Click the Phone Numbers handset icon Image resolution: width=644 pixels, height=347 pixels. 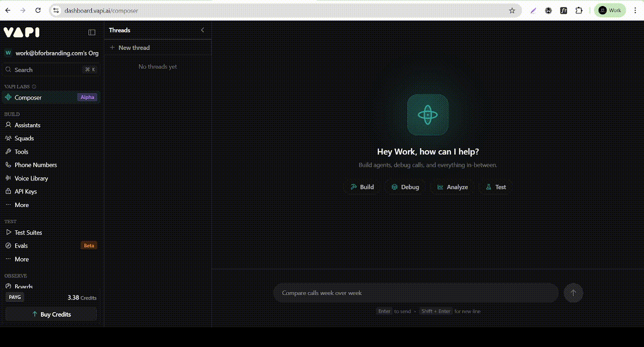click(x=8, y=165)
